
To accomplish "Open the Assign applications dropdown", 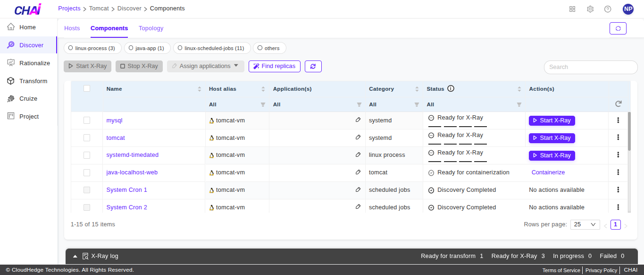I will tap(206, 66).
